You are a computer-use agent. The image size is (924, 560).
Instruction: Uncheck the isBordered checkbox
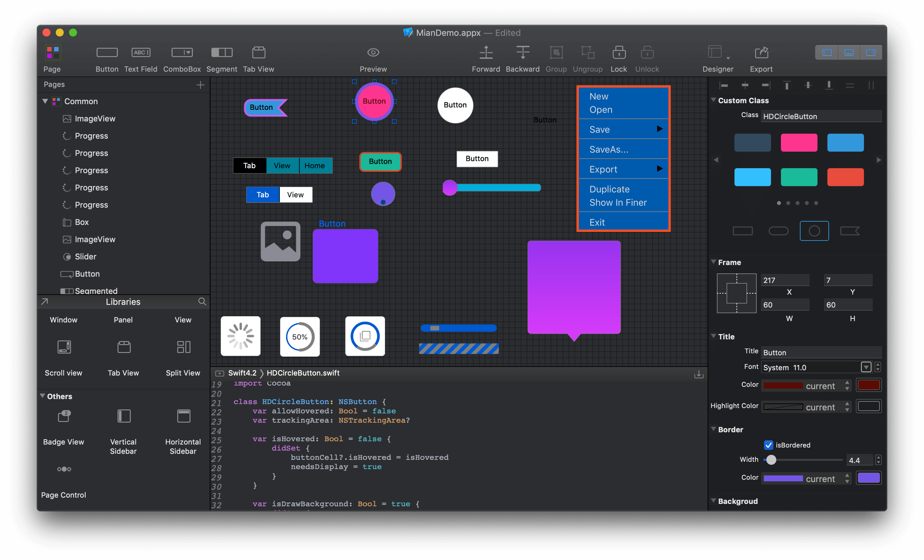768,445
